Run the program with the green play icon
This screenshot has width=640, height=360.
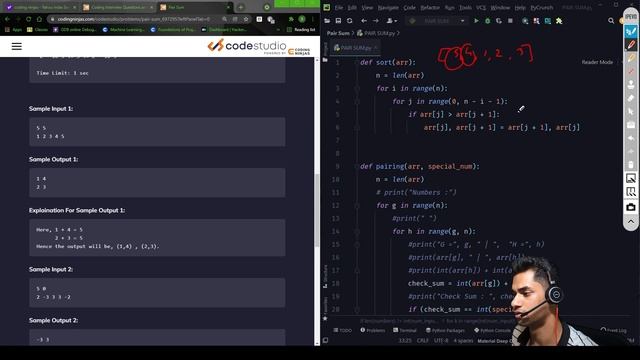476,21
